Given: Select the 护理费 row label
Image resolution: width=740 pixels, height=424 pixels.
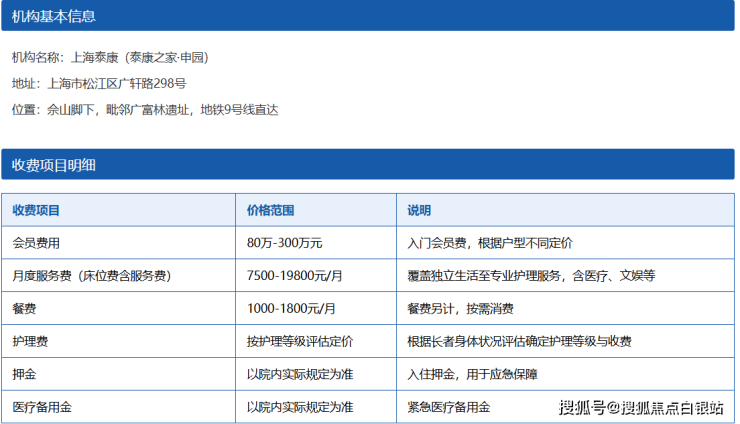Looking at the screenshot, I should point(30,341).
